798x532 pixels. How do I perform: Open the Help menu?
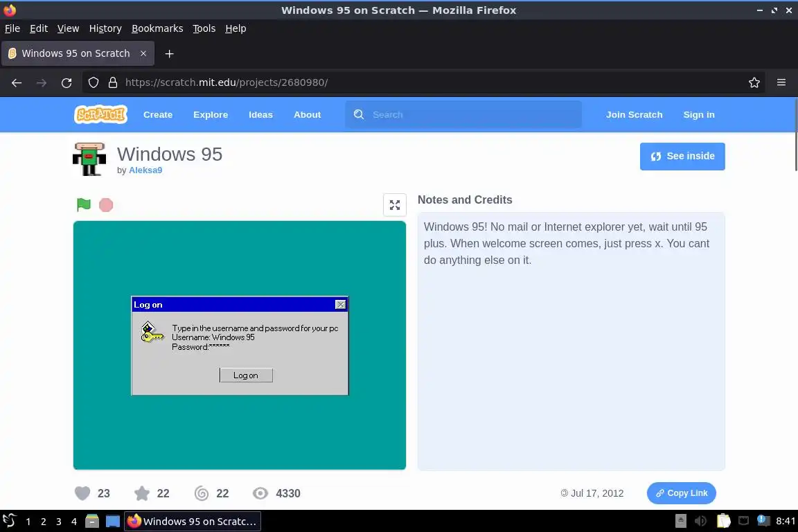pyautogui.click(x=236, y=28)
